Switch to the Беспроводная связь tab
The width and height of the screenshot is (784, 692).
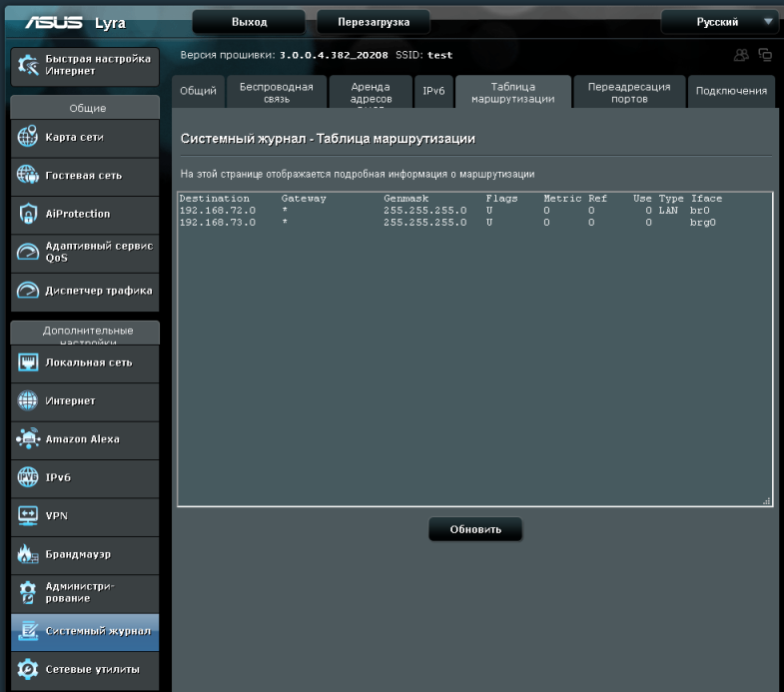pyautogui.click(x=277, y=92)
